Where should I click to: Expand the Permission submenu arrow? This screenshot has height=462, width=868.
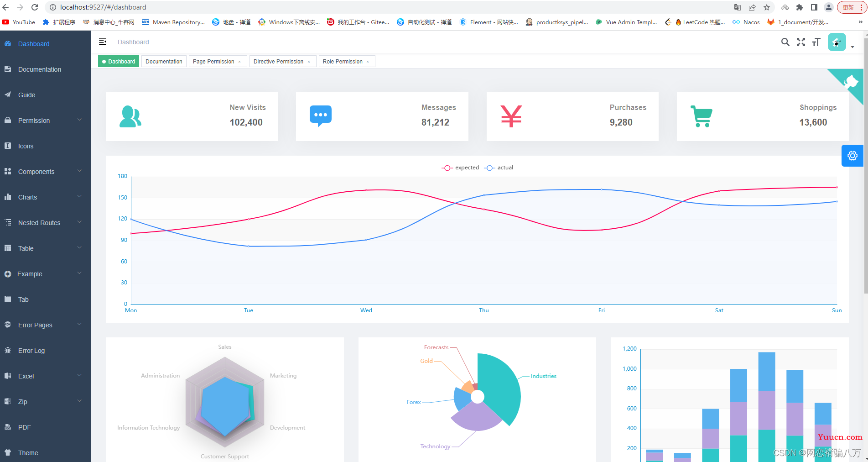(x=79, y=120)
